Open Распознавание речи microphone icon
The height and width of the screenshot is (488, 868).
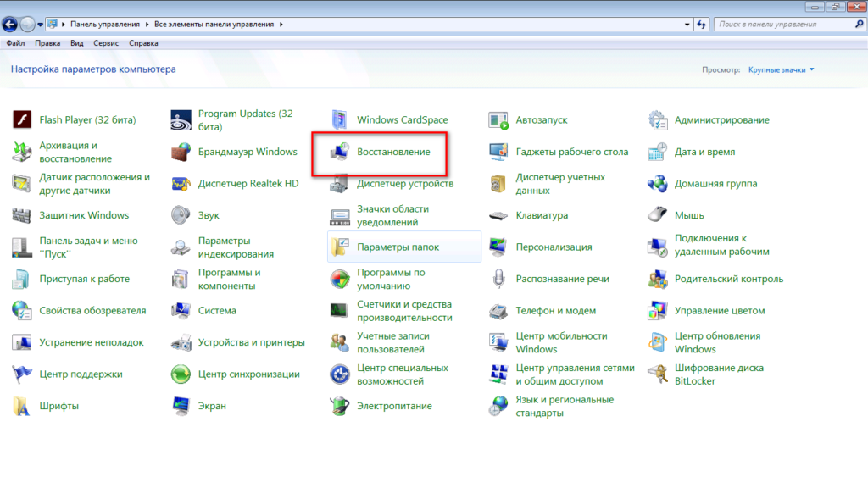pyautogui.click(x=498, y=279)
